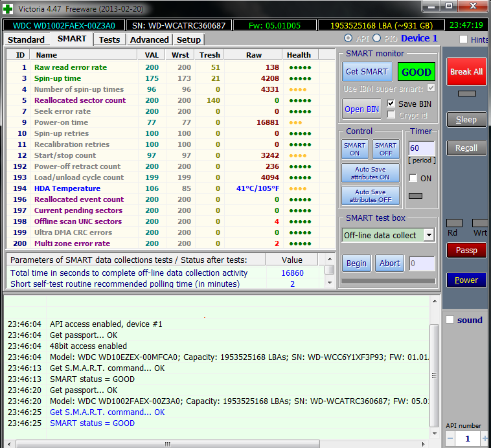Click Auto Save attributes ON
The height and width of the screenshot is (448, 491).
tap(371, 173)
